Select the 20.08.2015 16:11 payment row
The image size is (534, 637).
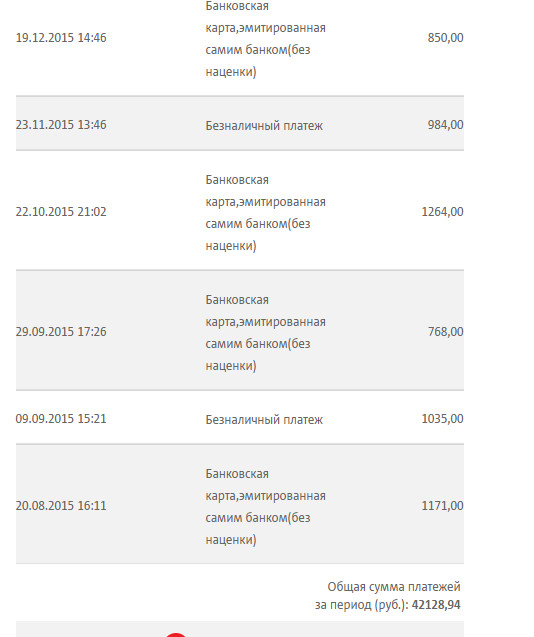click(x=240, y=504)
